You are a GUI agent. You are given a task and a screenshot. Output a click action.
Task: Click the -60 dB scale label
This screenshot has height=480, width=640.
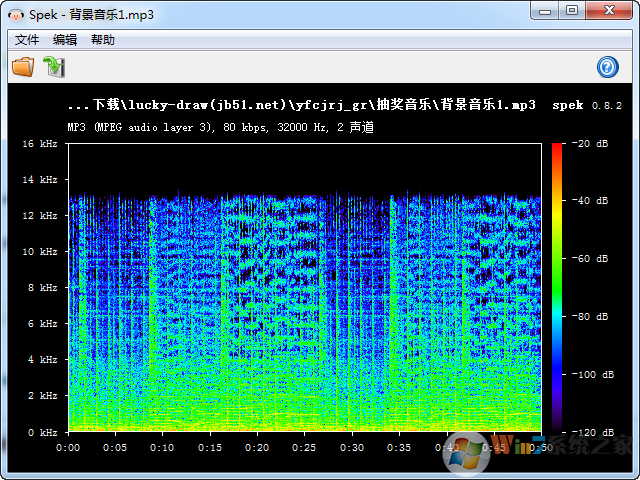click(x=590, y=258)
